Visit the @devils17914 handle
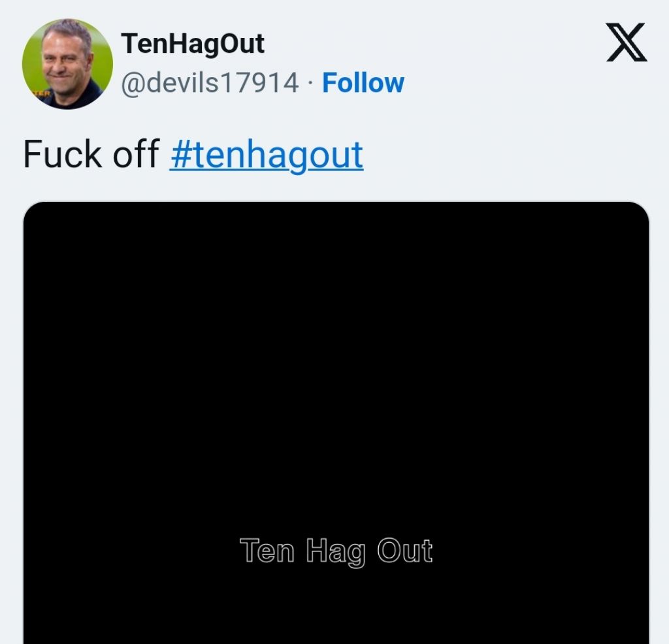Viewport: 669px width, 644px height. (210, 83)
